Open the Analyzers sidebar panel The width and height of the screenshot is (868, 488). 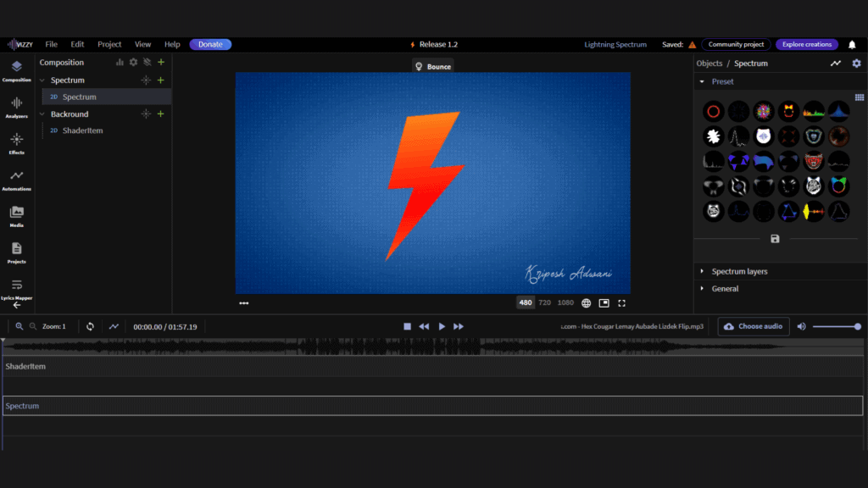click(x=16, y=106)
